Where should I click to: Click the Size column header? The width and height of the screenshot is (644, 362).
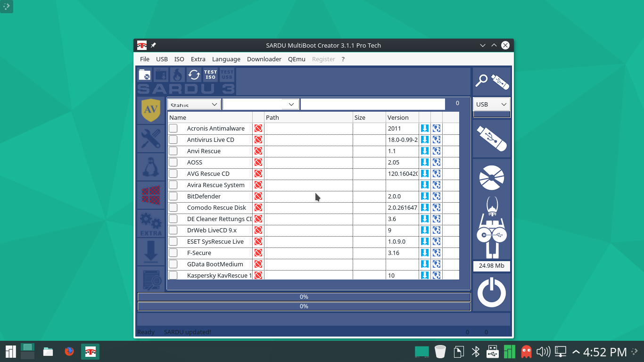tap(369, 117)
